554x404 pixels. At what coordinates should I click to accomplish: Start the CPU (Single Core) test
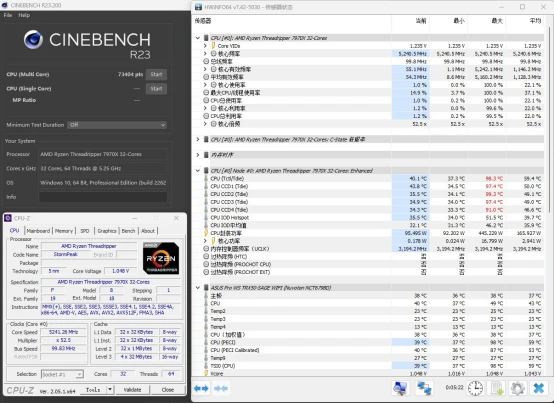point(156,89)
